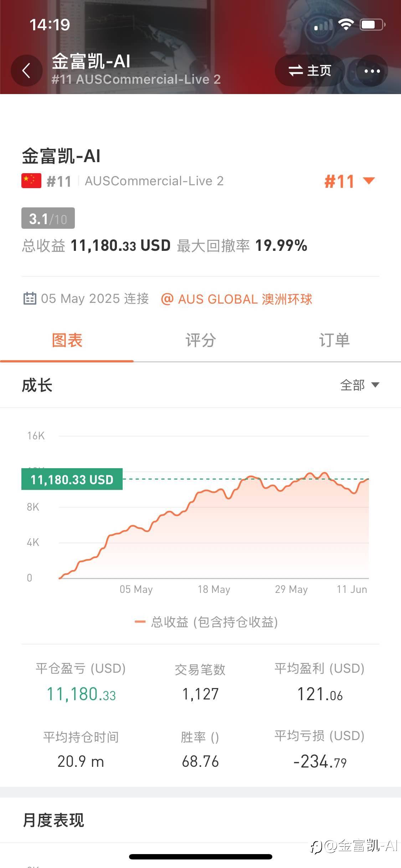
Task: Tap the China flag icon
Action: [31, 181]
